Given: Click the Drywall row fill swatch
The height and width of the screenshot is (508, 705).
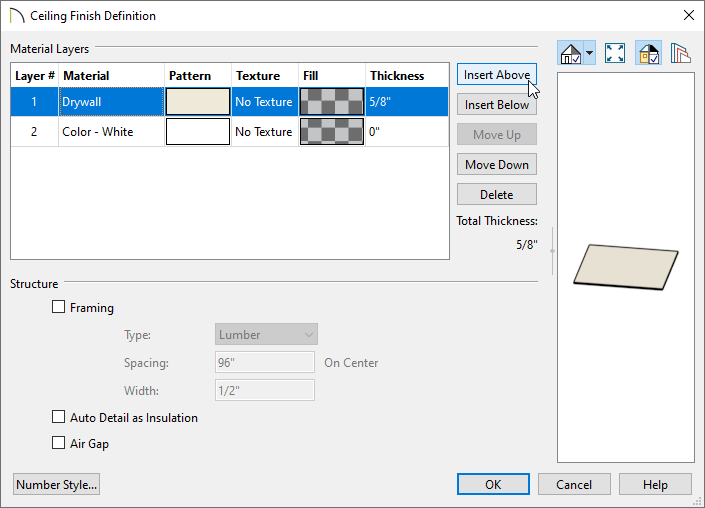Looking at the screenshot, I should coord(332,102).
